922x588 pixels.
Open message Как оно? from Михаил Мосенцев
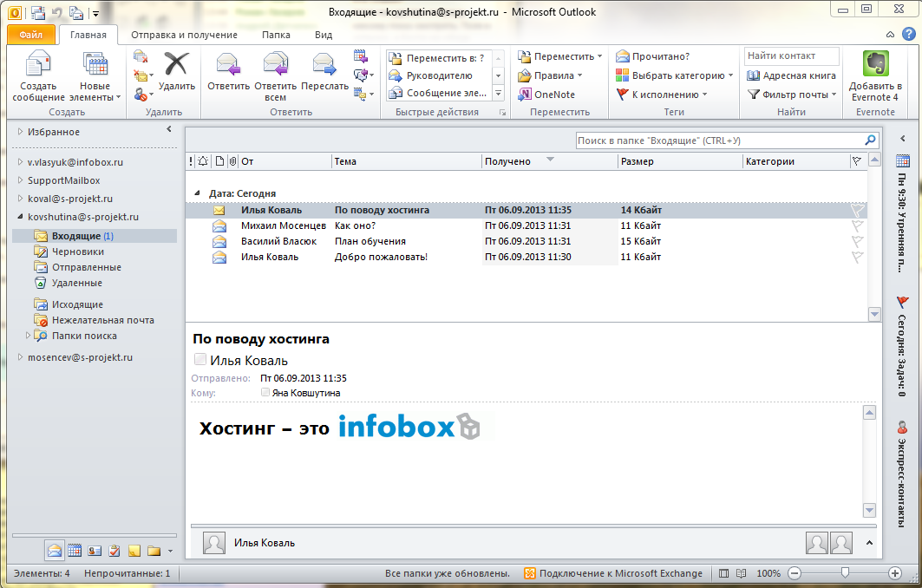coord(526,225)
